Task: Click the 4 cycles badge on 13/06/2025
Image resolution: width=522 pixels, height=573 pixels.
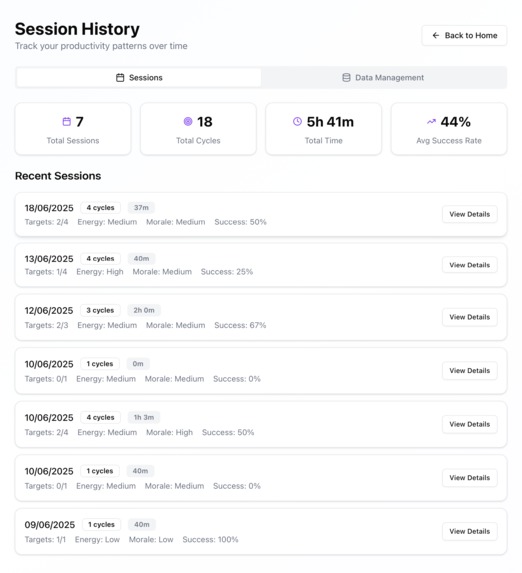Action: pyautogui.click(x=101, y=259)
